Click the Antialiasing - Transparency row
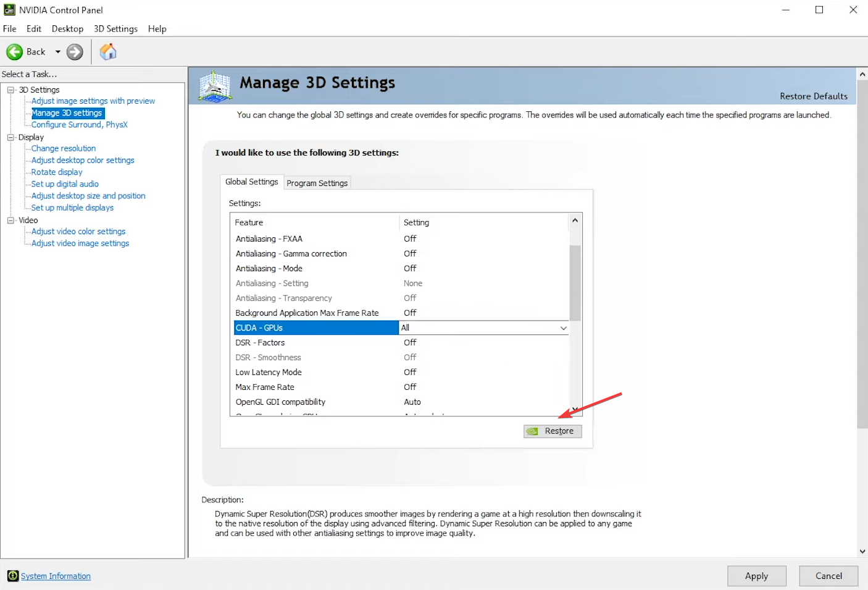 pos(401,298)
